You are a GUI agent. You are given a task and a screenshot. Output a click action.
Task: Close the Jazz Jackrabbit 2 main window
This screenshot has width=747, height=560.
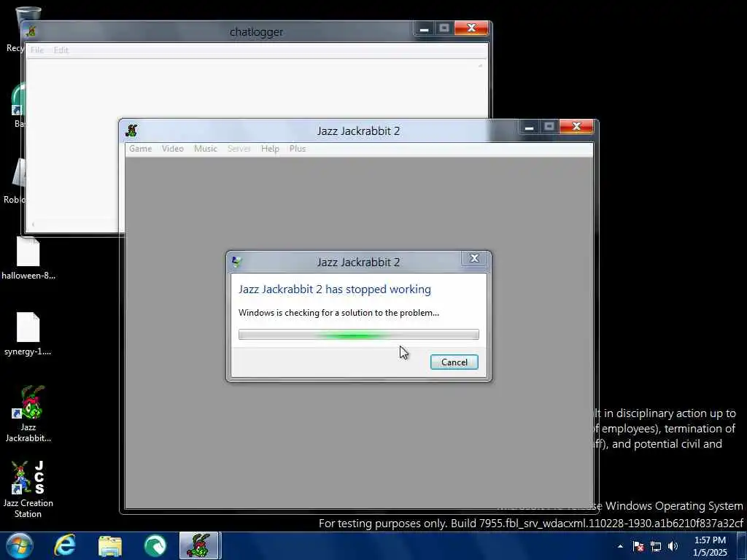[x=576, y=127]
